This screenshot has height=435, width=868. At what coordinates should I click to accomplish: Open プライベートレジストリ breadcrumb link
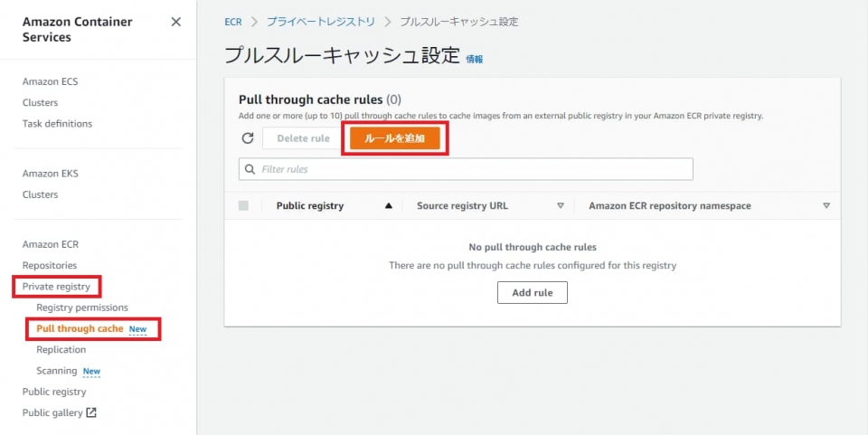coord(320,22)
